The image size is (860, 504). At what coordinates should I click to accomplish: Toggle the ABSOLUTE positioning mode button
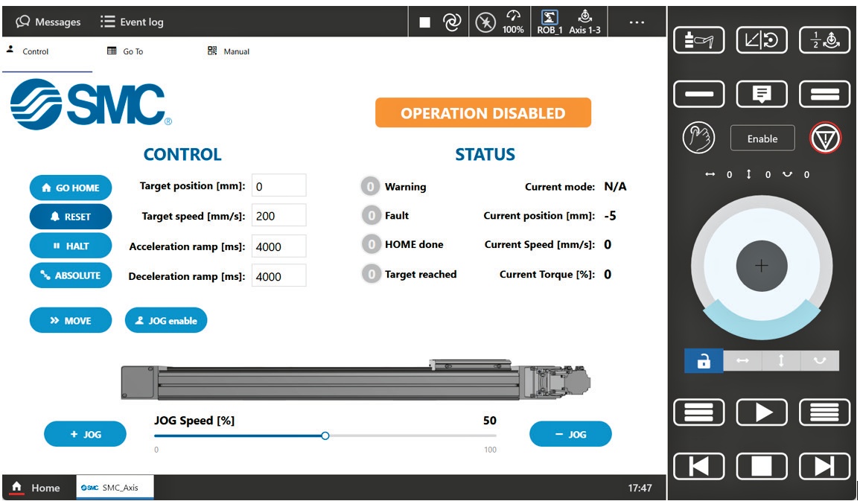[x=71, y=275]
